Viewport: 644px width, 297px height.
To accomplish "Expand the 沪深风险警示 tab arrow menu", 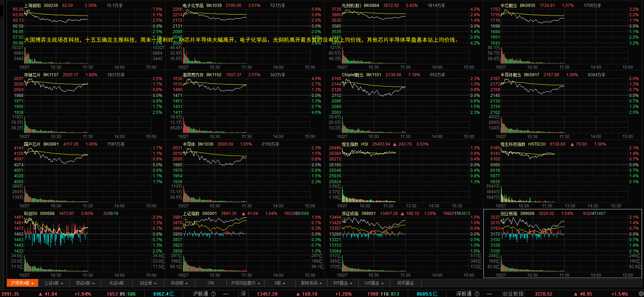I will click(x=259, y=283).
